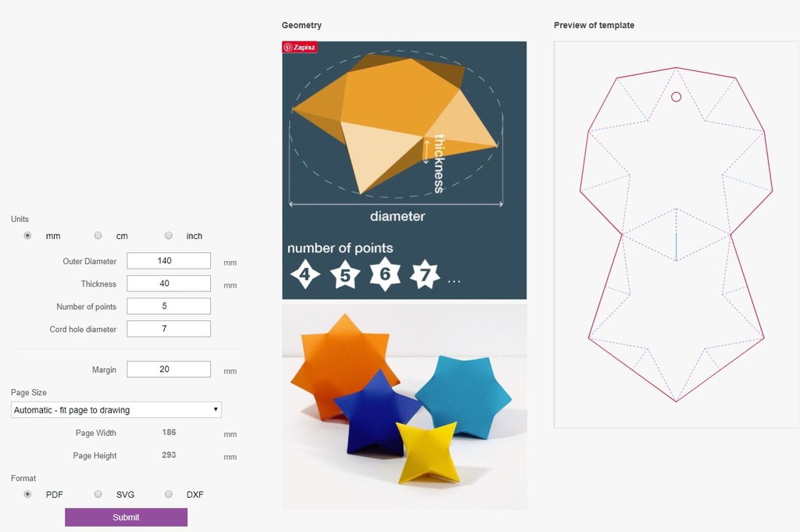Click the Margin label
The width and height of the screenshot is (800, 532).
104,370
